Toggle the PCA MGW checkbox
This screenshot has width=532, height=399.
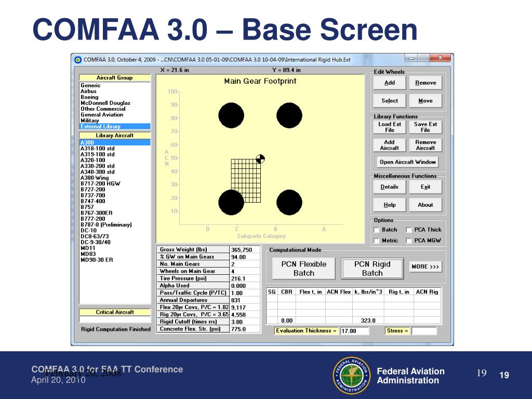pyautogui.click(x=409, y=241)
